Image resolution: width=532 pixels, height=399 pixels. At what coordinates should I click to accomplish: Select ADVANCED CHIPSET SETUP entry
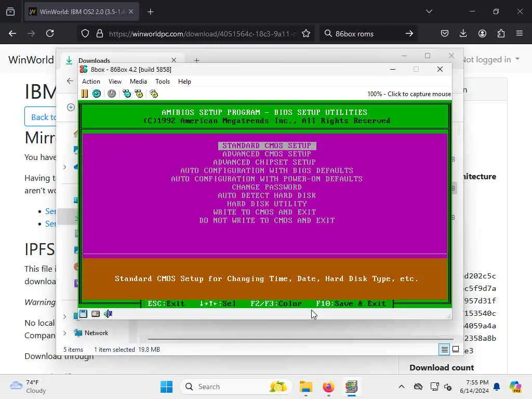tap(264, 162)
